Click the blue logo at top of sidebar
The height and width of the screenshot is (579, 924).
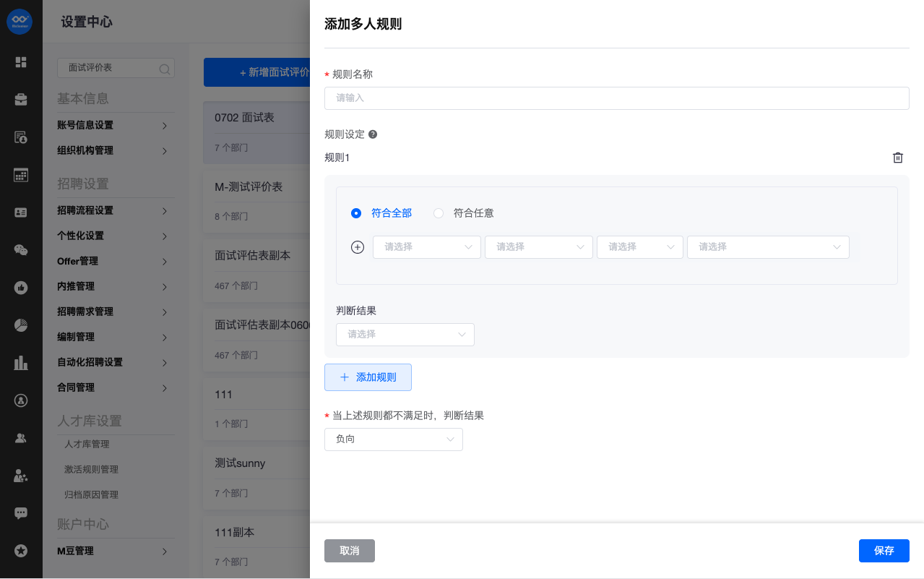click(x=20, y=21)
